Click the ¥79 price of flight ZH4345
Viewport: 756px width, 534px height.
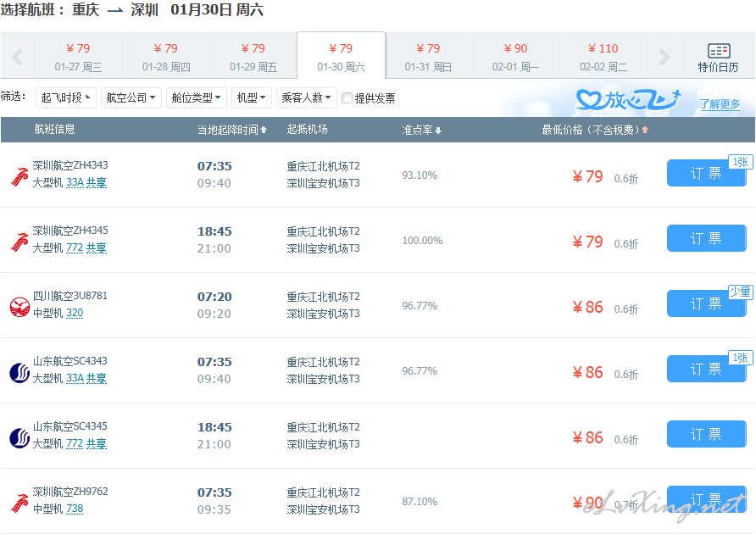pyautogui.click(x=587, y=242)
